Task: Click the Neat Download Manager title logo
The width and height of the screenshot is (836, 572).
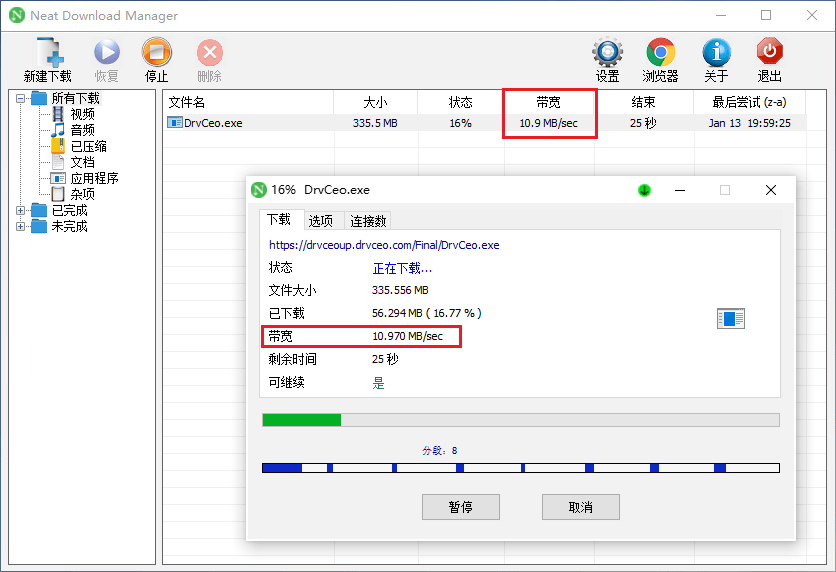Action: click(x=17, y=15)
